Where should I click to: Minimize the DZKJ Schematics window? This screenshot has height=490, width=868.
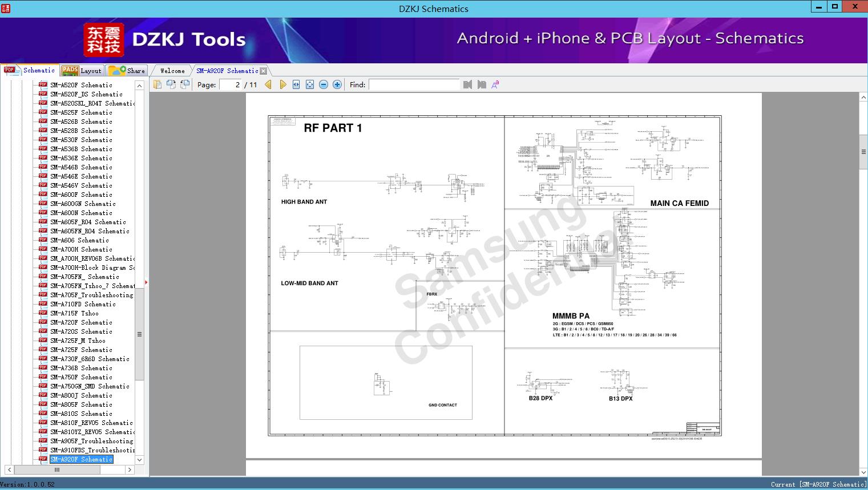pyautogui.click(x=819, y=7)
